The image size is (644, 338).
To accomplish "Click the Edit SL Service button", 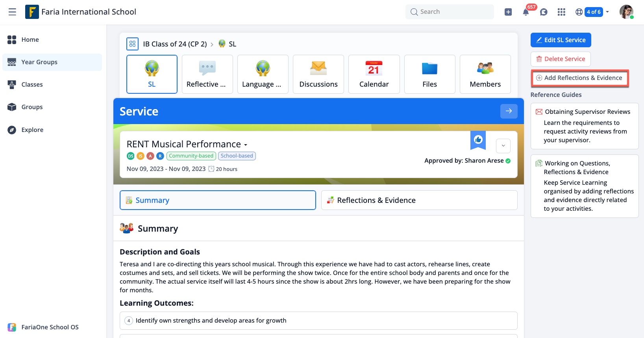I will click(x=561, y=40).
